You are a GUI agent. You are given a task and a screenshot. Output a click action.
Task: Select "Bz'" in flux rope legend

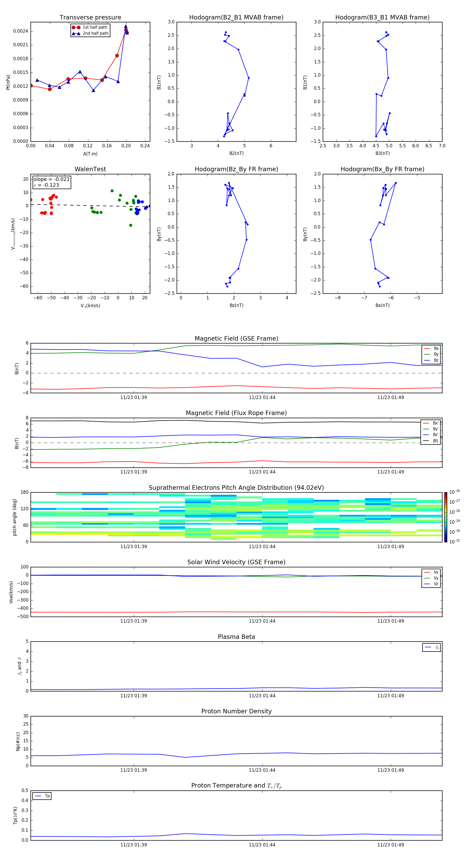coord(431,435)
